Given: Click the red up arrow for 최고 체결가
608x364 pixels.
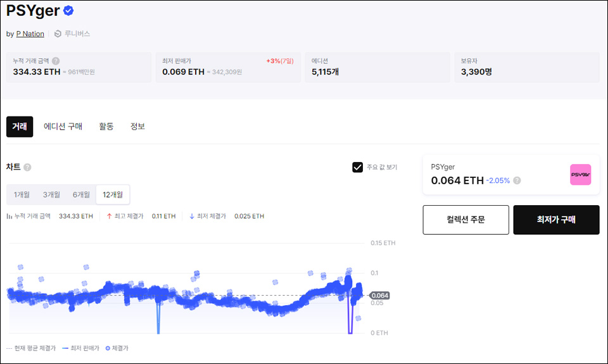Looking at the screenshot, I should [110, 217].
